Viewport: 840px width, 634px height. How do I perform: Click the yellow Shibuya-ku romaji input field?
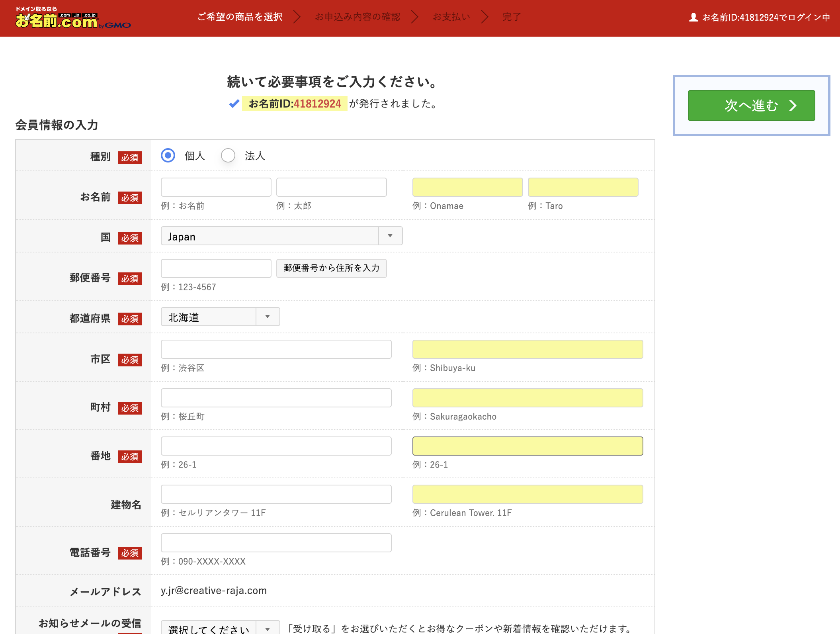point(527,349)
